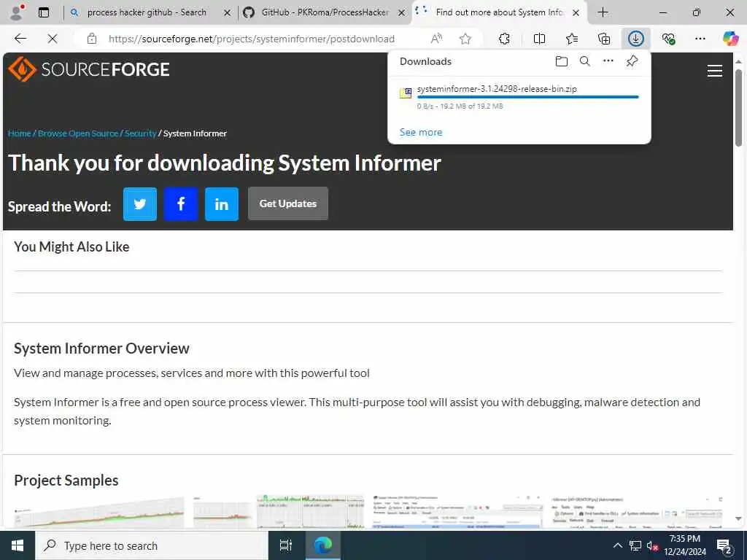Viewport: 747px width, 560px height.
Task: Toggle split screen view
Action: point(539,39)
